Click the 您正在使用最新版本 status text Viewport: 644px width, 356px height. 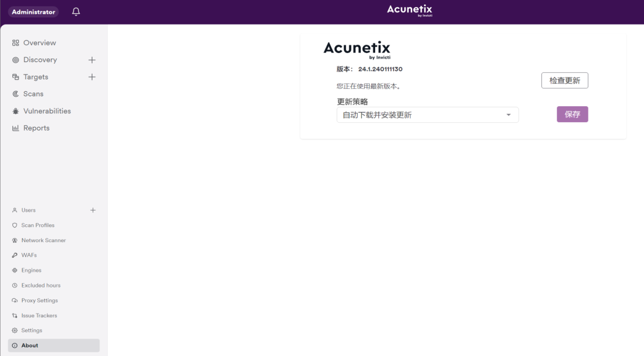pyautogui.click(x=369, y=86)
